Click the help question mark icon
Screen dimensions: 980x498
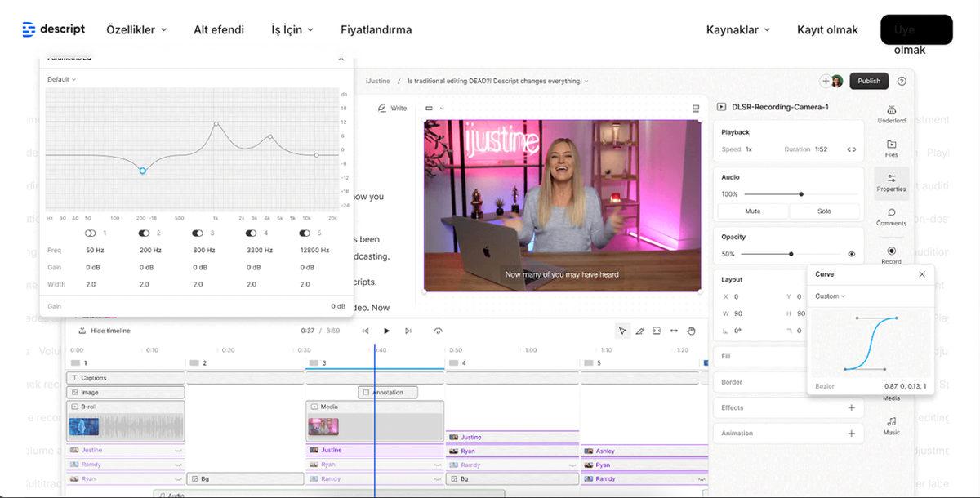click(902, 81)
